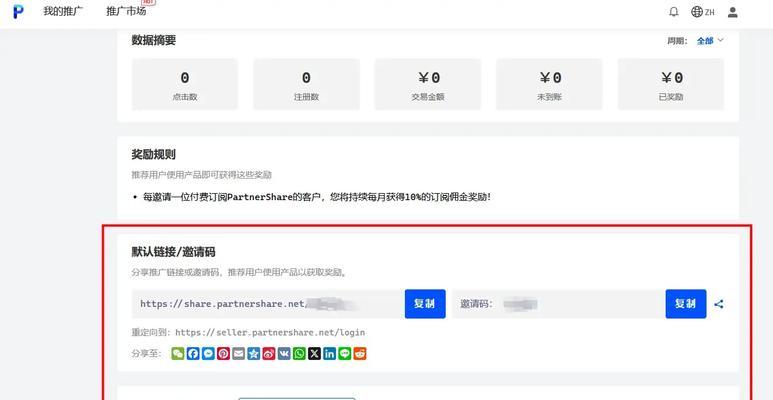Click the 10% commission reward rule text
773x400 pixels.
[317, 197]
